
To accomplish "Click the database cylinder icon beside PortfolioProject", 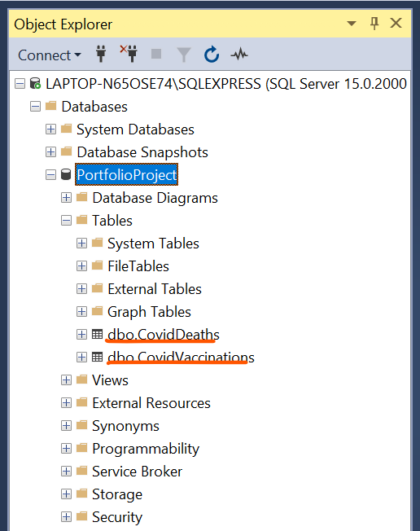I will pos(66,174).
